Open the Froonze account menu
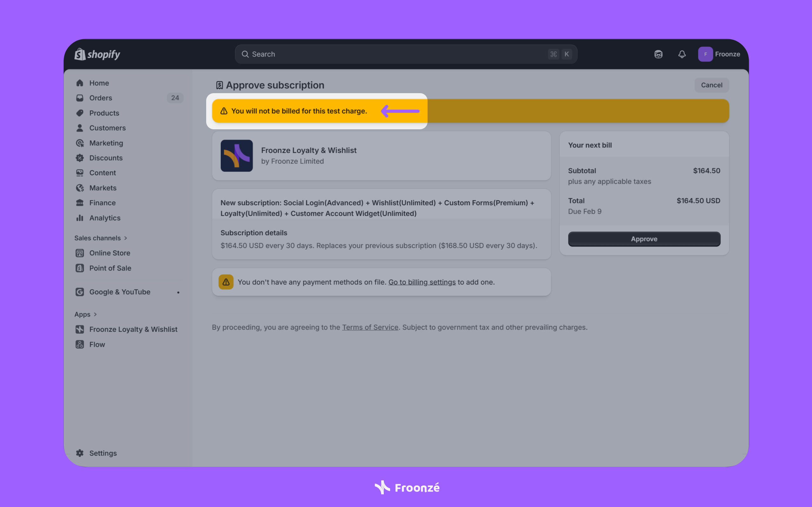Screen dimensions: 812x507 click(x=719, y=54)
